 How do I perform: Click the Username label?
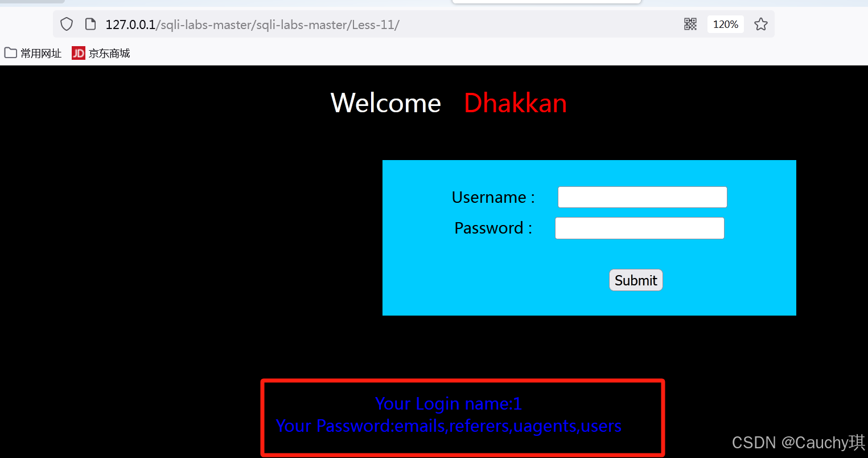[x=493, y=197]
